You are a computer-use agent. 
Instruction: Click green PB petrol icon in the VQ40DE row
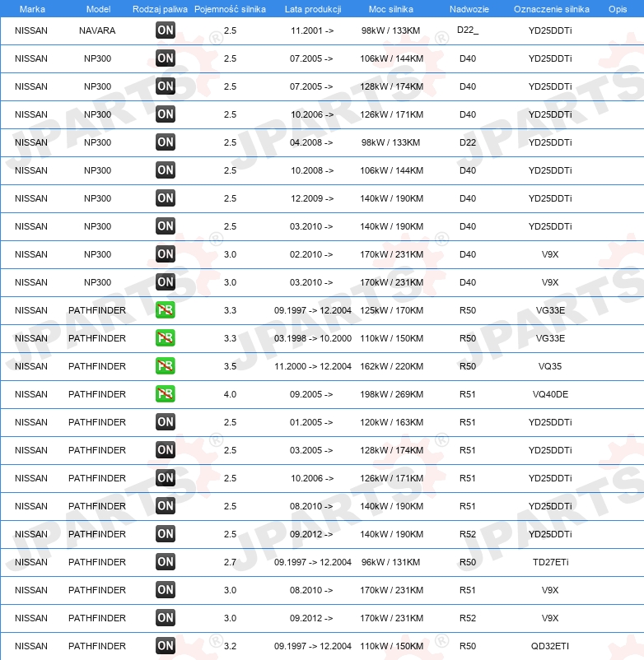click(x=165, y=394)
